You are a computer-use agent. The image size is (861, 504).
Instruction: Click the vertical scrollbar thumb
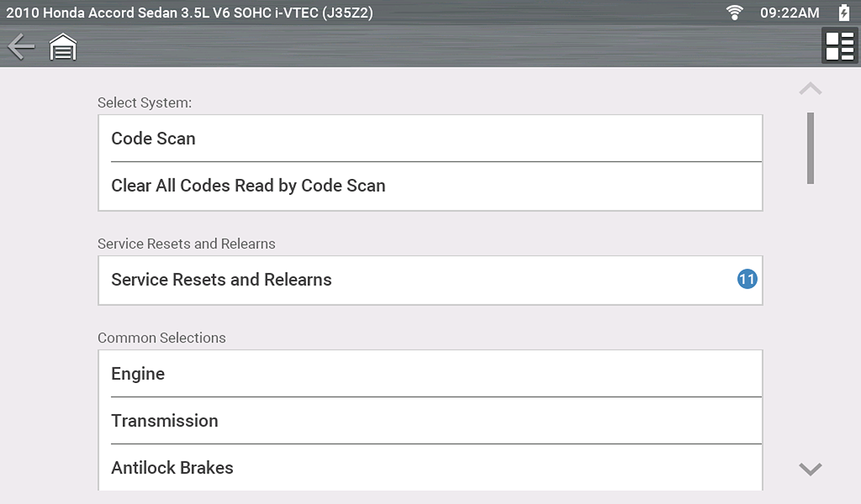click(810, 148)
